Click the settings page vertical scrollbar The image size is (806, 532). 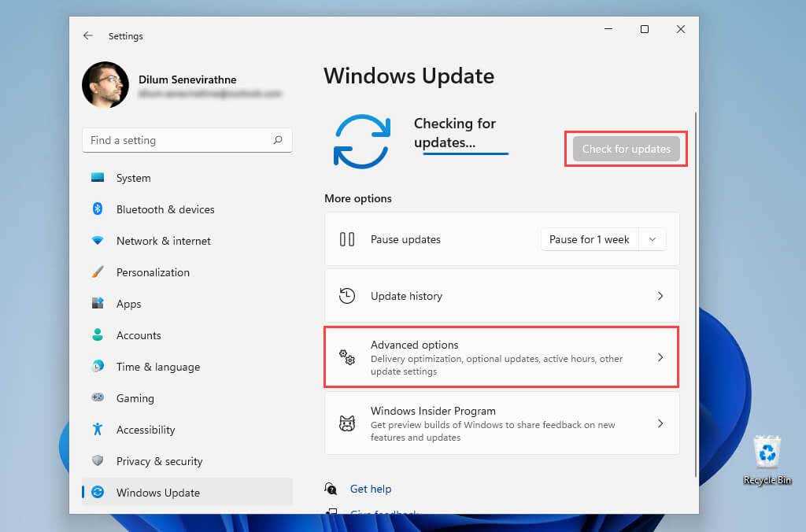coord(696,294)
